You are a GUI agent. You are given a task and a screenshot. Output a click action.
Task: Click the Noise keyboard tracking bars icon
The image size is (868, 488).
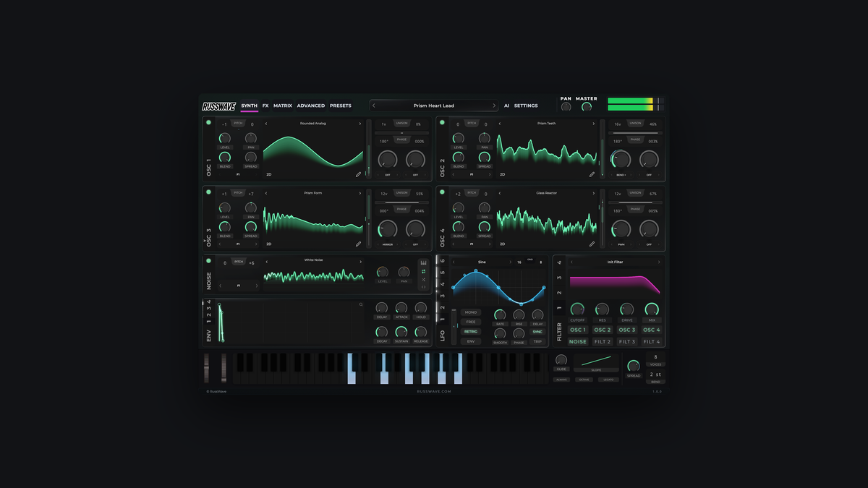click(x=423, y=262)
